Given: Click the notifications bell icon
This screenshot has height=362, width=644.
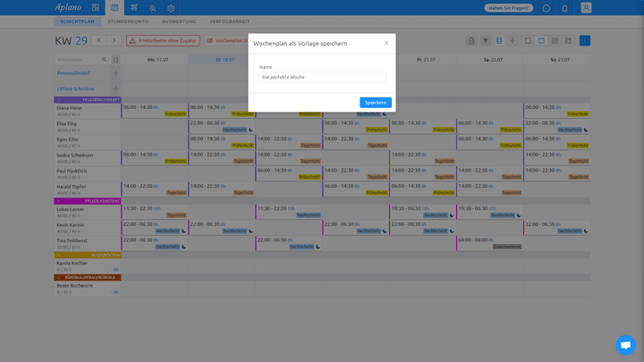Looking at the screenshot, I should coord(566,8).
